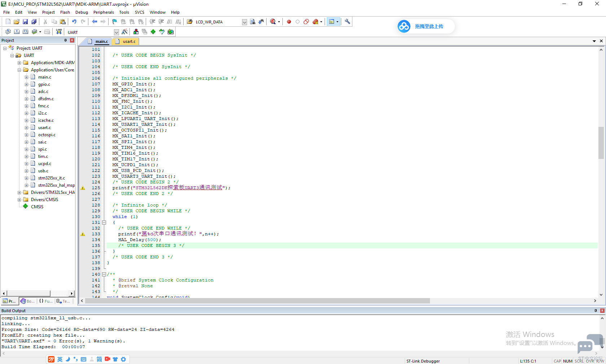This screenshot has width=606, height=364.
Task: Open Pack Installer icon
Action: click(x=171, y=32)
